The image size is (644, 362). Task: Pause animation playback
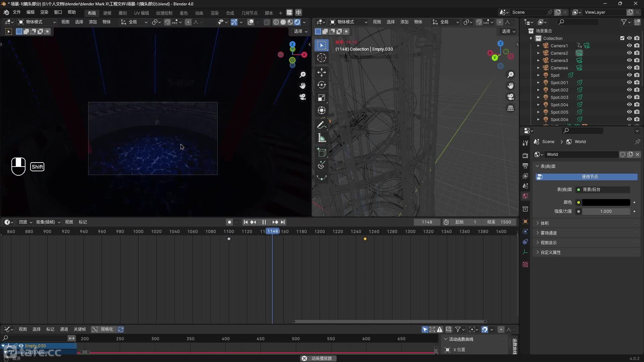click(x=264, y=222)
